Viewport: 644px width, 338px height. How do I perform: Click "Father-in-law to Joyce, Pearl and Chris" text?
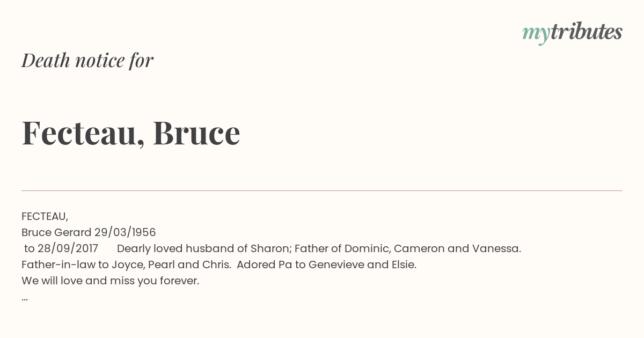pyautogui.click(x=126, y=265)
